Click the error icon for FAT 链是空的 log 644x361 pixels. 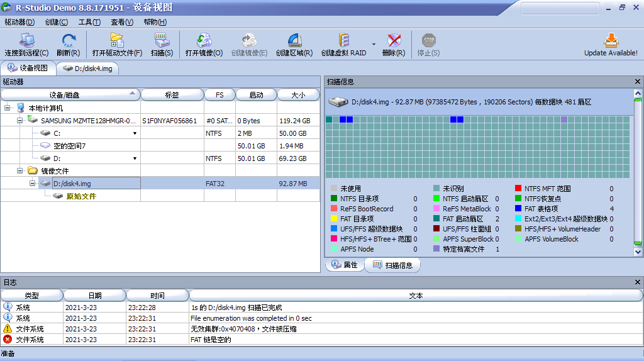pos(8,339)
